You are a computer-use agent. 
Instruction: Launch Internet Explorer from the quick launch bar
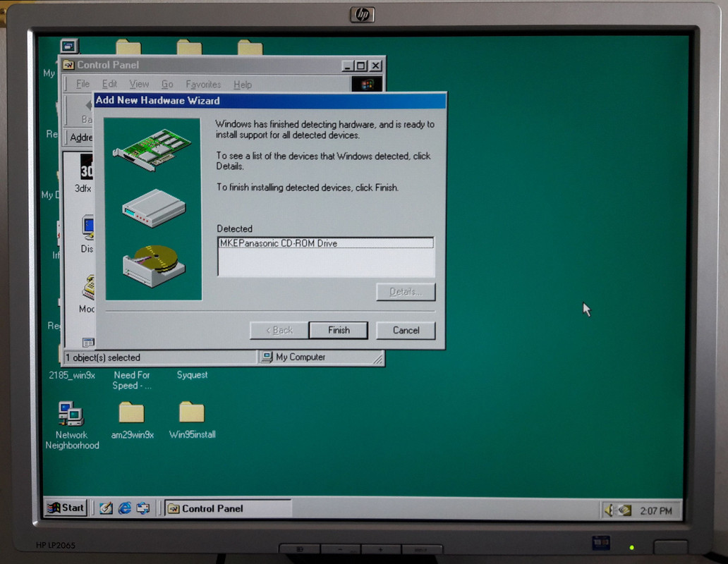point(124,508)
